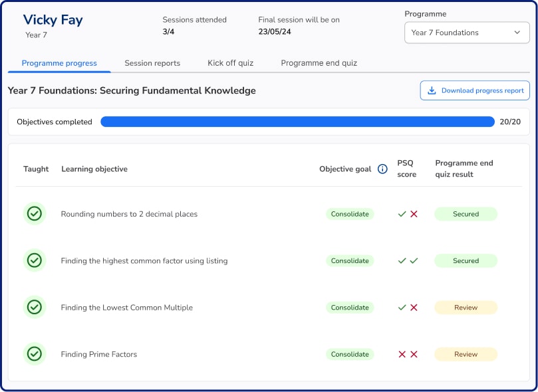Click the Review badge for Finding Prime Factors
The width and height of the screenshot is (538, 392).
(x=466, y=354)
